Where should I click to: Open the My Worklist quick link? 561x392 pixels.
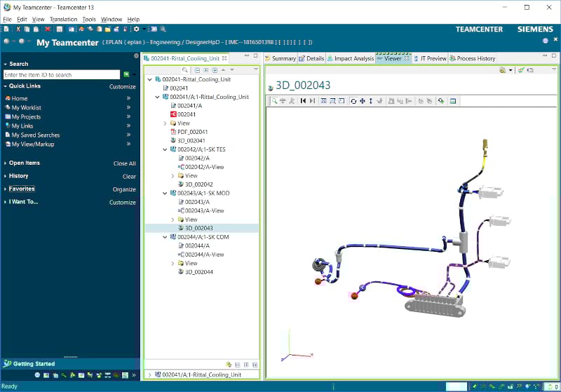(x=26, y=108)
